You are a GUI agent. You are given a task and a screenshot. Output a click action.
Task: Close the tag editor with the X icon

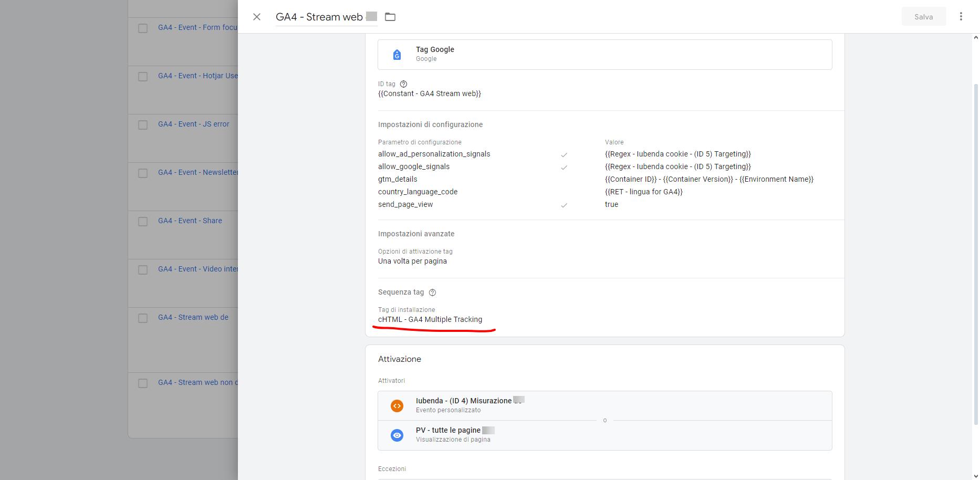coord(256,17)
